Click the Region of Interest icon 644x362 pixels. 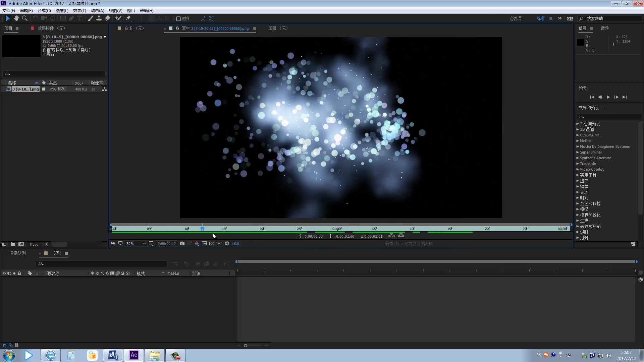[x=204, y=244]
